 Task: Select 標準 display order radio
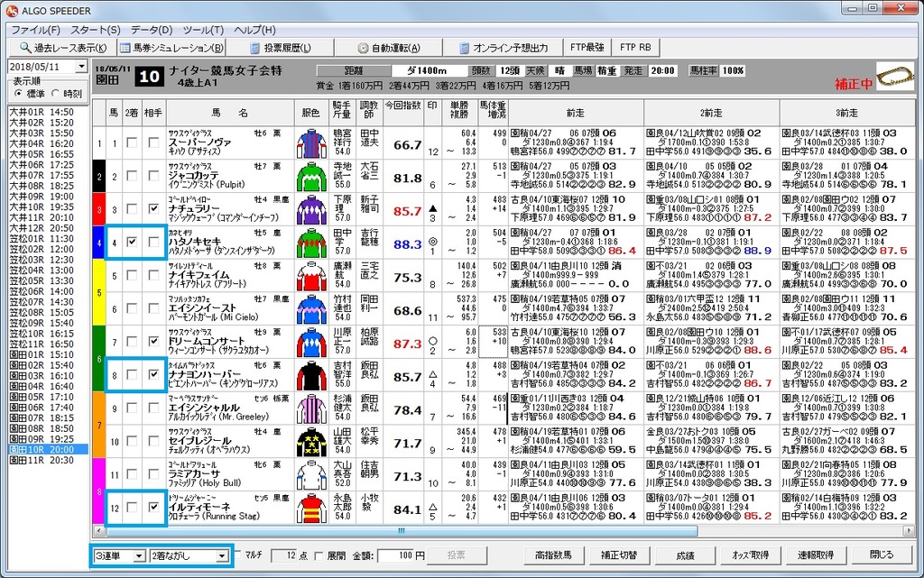18,94
